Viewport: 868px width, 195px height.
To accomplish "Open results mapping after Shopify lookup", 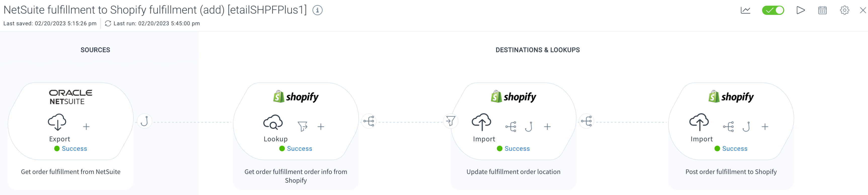I will click(x=369, y=121).
